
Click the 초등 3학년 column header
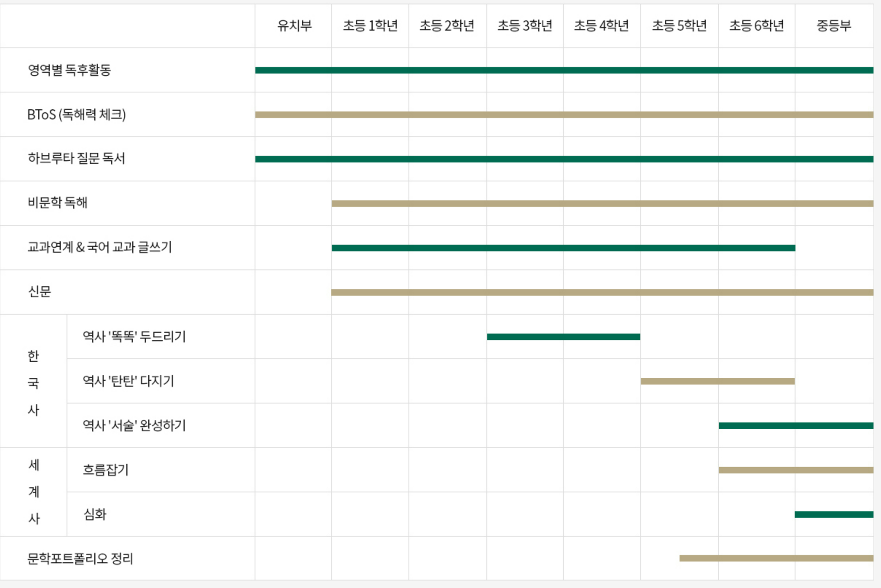[x=525, y=26]
